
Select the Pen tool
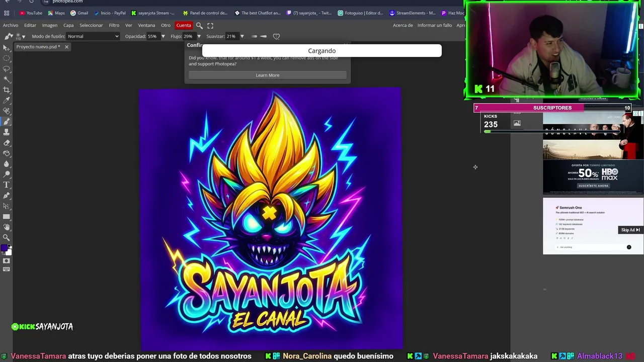click(7, 195)
